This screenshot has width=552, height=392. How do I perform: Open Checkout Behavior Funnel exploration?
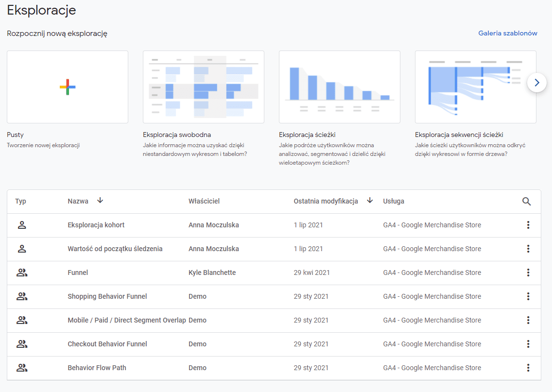pos(107,344)
